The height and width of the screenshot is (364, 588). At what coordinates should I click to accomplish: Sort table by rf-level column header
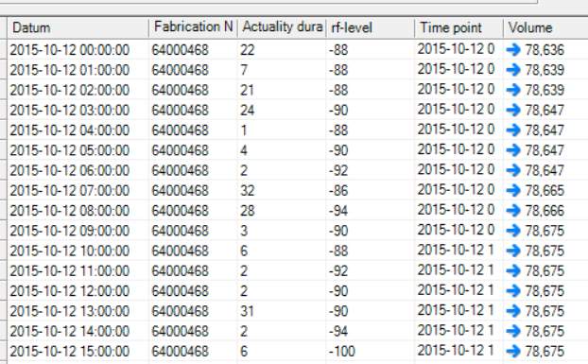point(371,27)
